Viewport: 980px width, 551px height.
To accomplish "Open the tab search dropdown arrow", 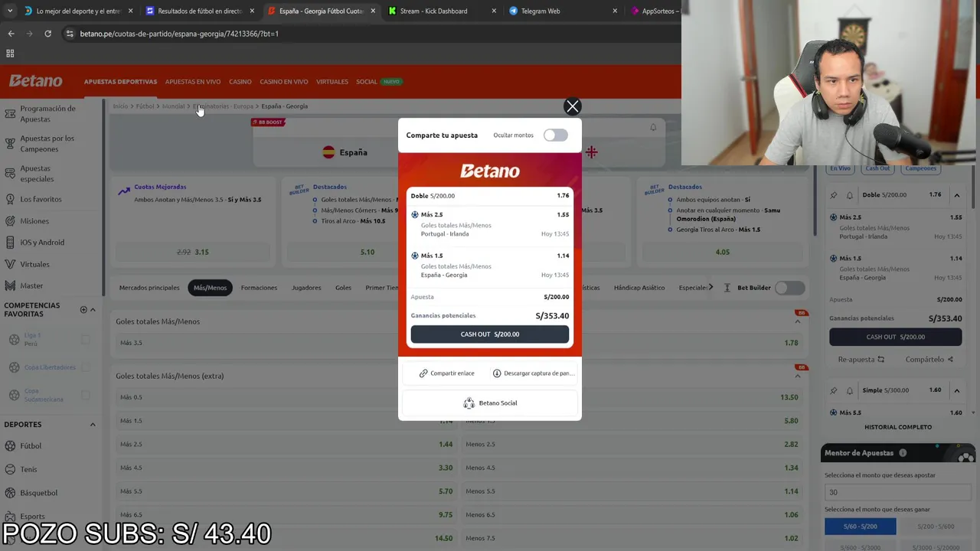I will (x=9, y=11).
